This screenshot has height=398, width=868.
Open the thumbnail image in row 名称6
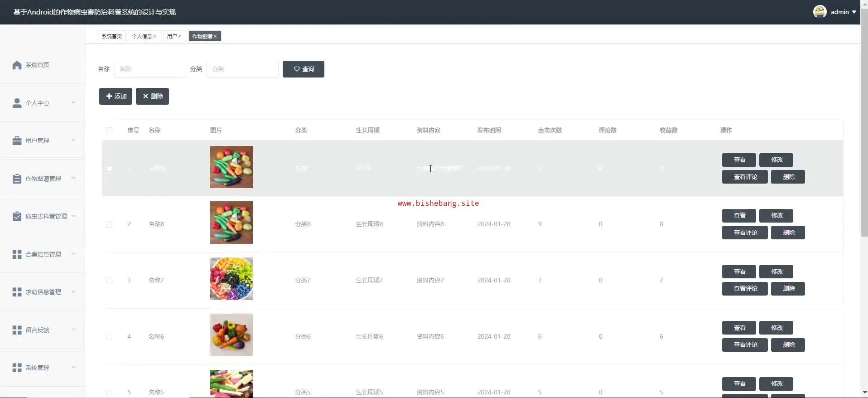coord(231,335)
